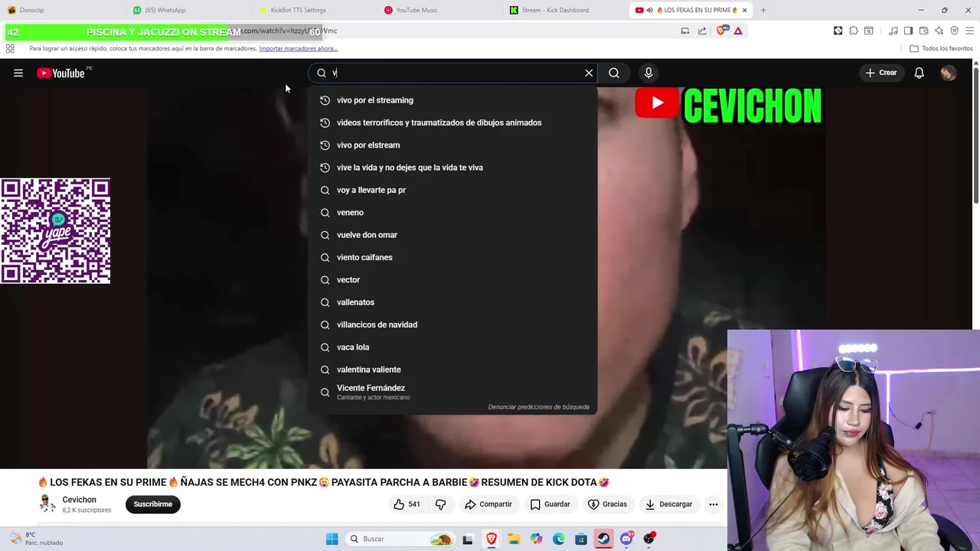Go to the YouTube home logo
Screen dimensions: 980x551
pos(60,73)
